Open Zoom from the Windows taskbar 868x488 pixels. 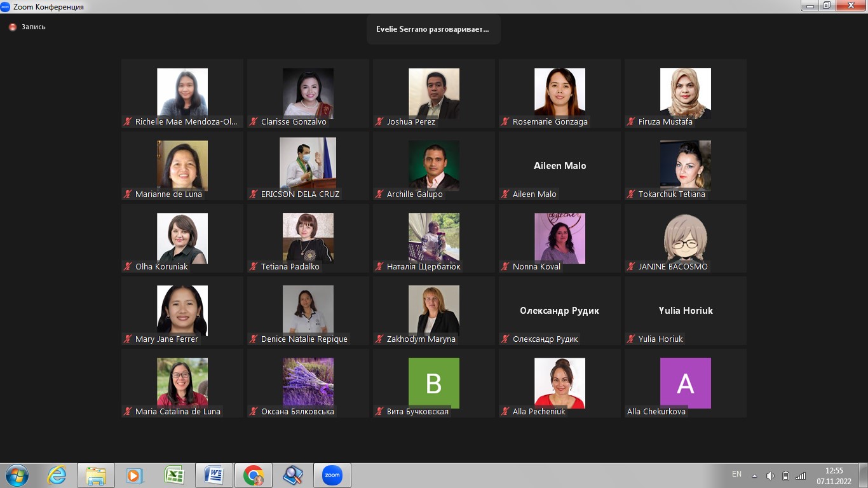pyautogui.click(x=332, y=475)
